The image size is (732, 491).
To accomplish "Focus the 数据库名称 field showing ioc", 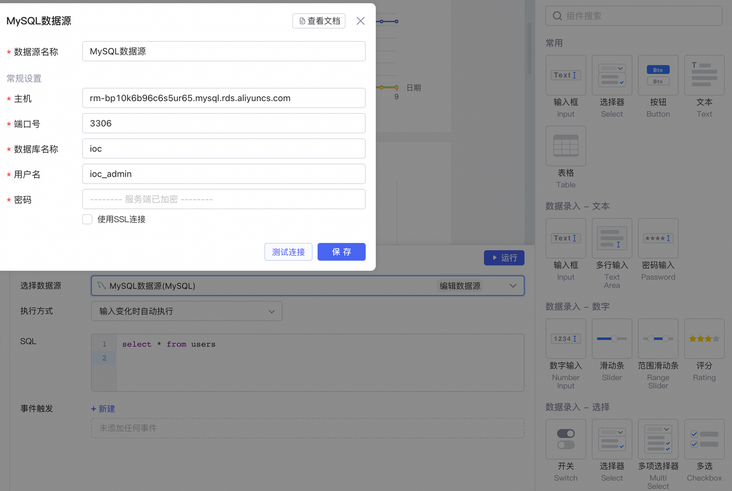I will pyautogui.click(x=224, y=148).
